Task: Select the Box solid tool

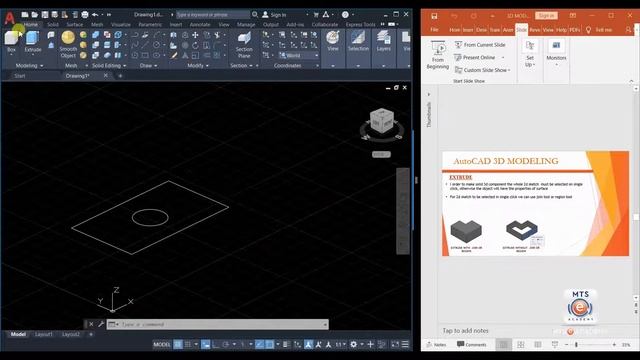Action: click(x=11, y=42)
